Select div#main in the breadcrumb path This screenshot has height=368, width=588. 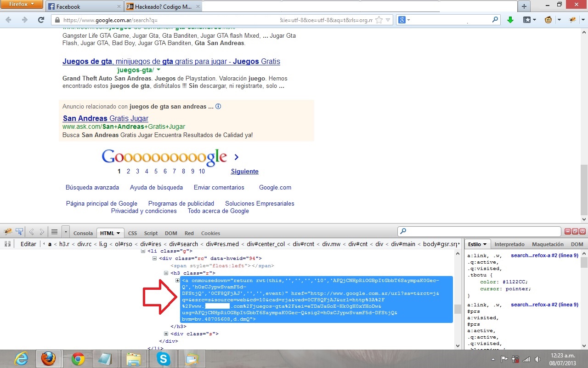pos(402,244)
